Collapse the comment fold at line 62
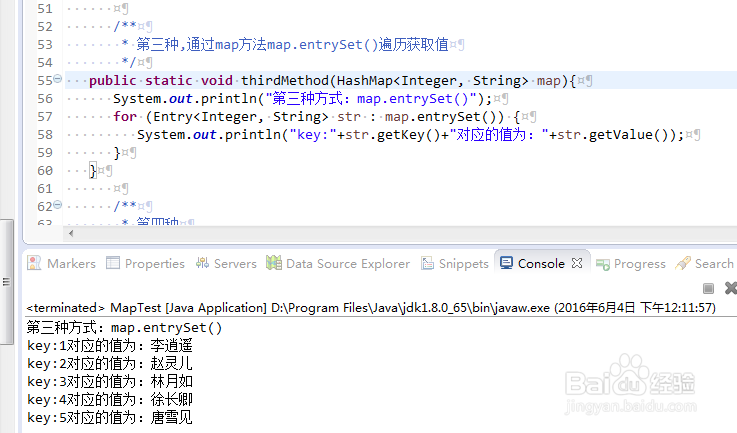The width and height of the screenshot is (737, 433). pyautogui.click(x=57, y=207)
